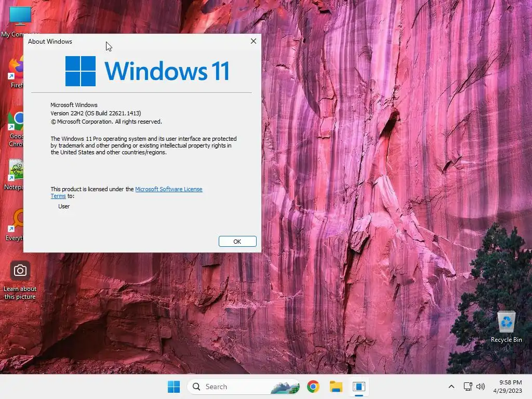Click the Version 22H2 build text
Viewport: 532px width, 399px height.
(x=96, y=113)
